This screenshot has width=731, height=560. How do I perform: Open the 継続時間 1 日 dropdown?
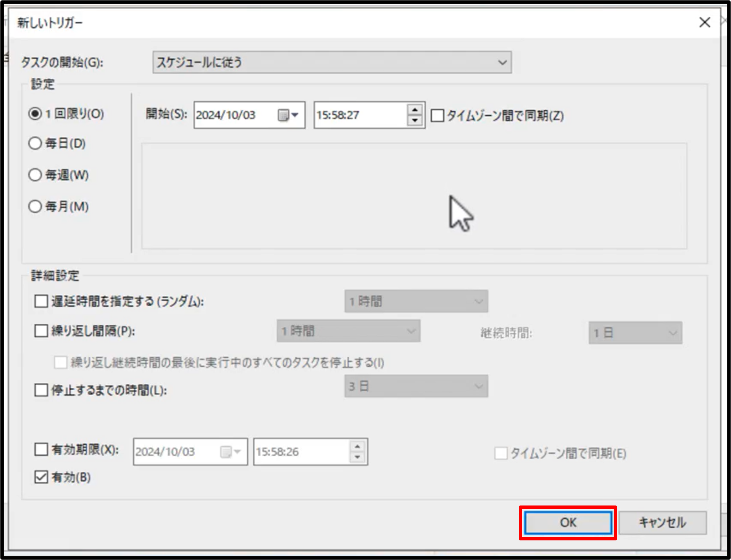[635, 333]
